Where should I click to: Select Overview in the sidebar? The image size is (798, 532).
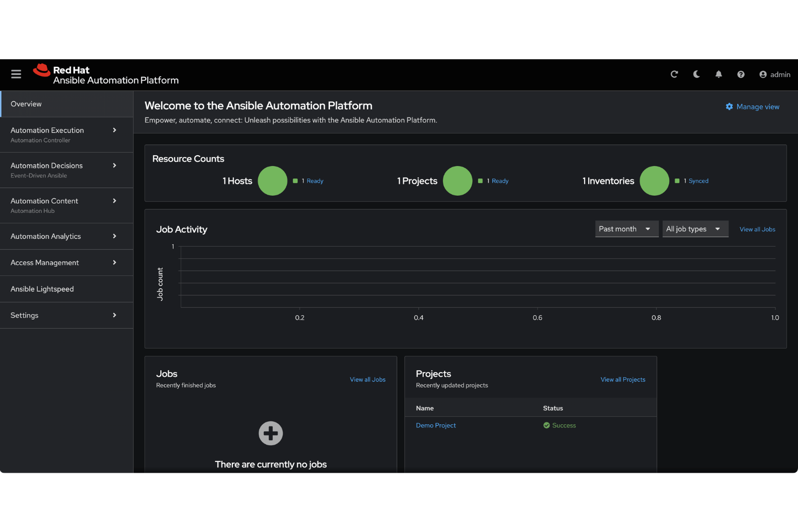coord(67,104)
